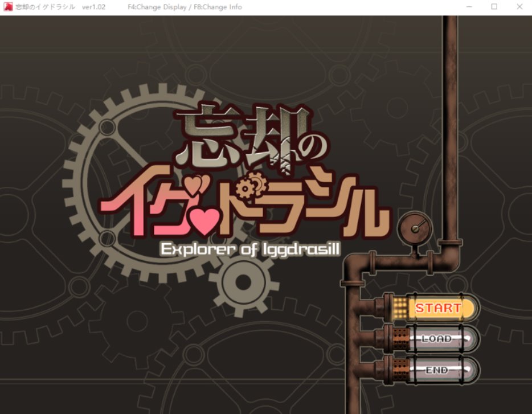Maximize the game window
The width and height of the screenshot is (532, 414).
(x=494, y=7)
